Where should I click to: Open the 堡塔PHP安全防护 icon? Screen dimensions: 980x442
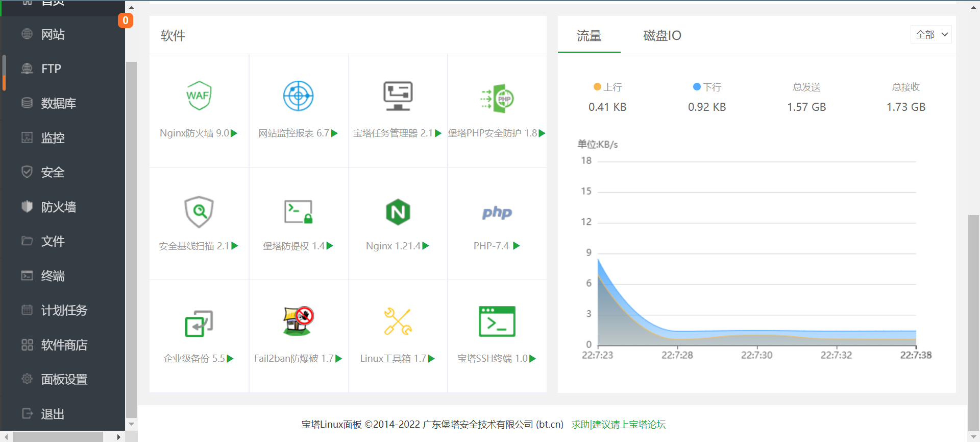click(x=497, y=98)
